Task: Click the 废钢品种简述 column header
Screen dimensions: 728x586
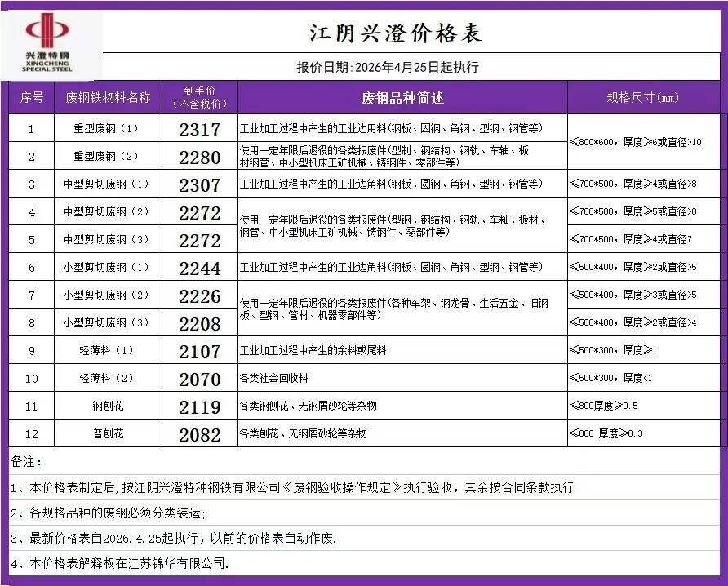Action: tap(402, 98)
